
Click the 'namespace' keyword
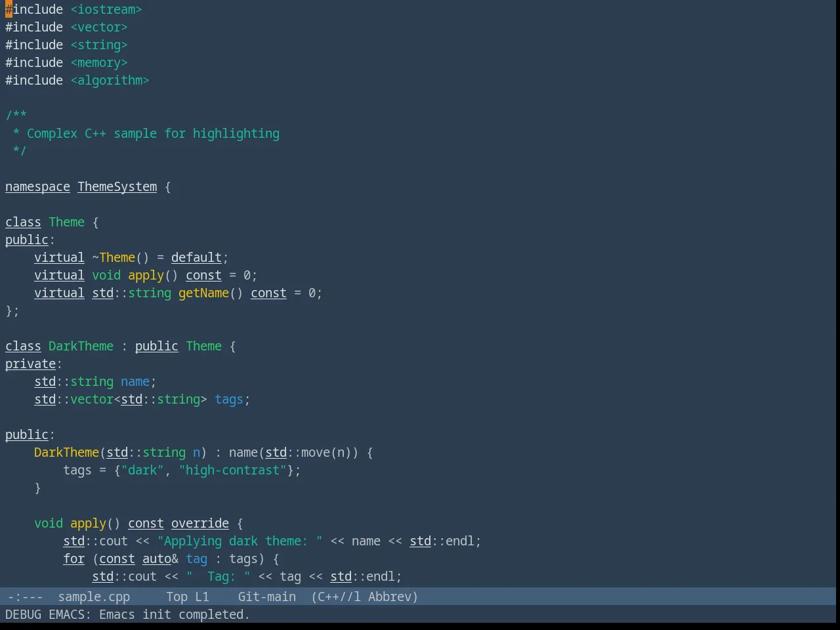click(x=37, y=186)
